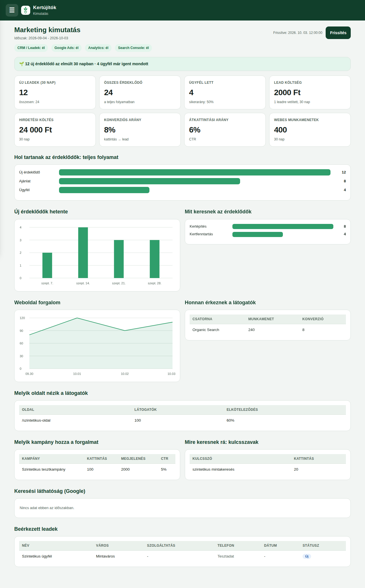Click the Új status badge
365x588 pixels.
tap(307, 556)
